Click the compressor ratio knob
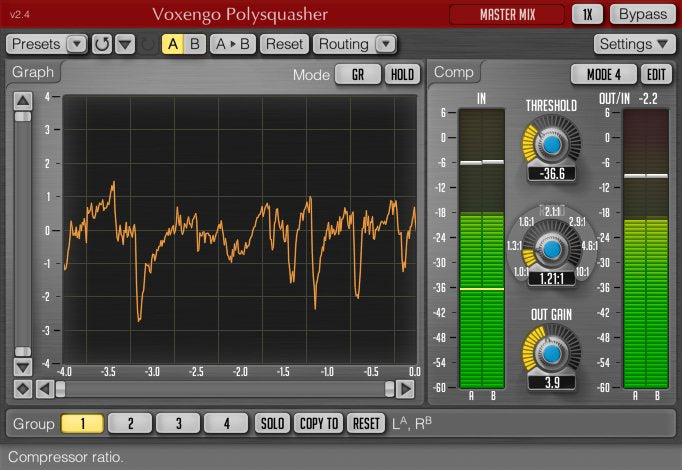The height and width of the screenshot is (470, 682). click(552, 248)
